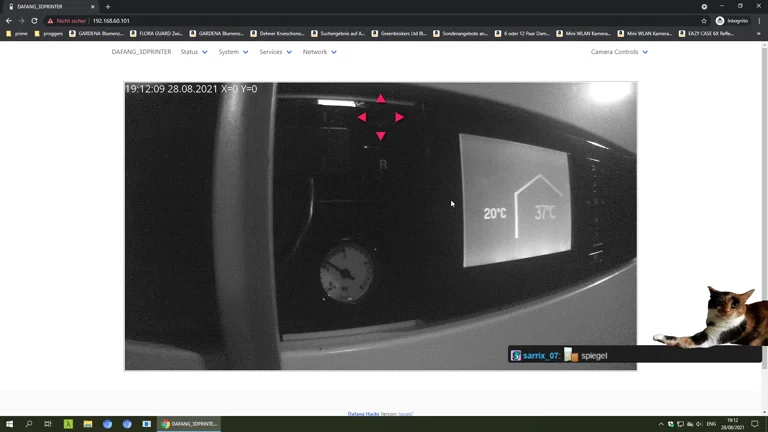768x432 pixels.
Task: Expand the System dropdown menu
Action: tap(233, 52)
